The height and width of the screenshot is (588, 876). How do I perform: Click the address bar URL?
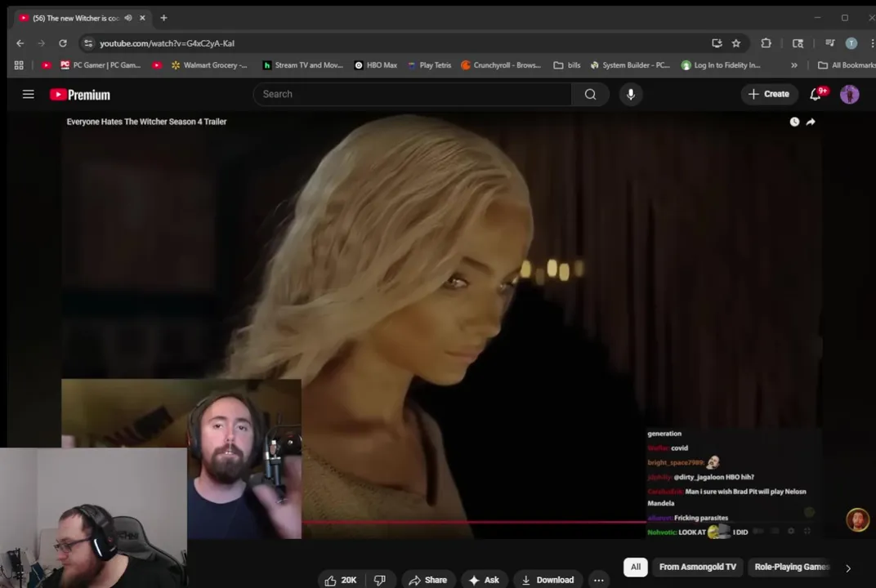tap(167, 43)
